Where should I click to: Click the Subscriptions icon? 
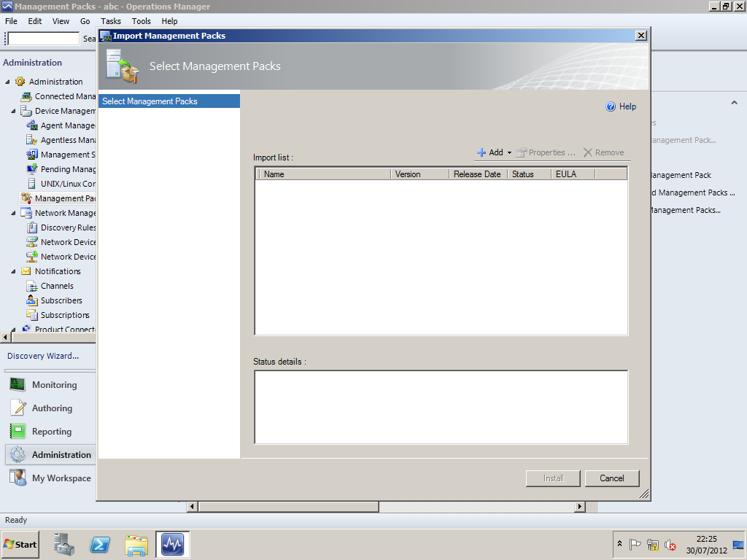click(32, 315)
